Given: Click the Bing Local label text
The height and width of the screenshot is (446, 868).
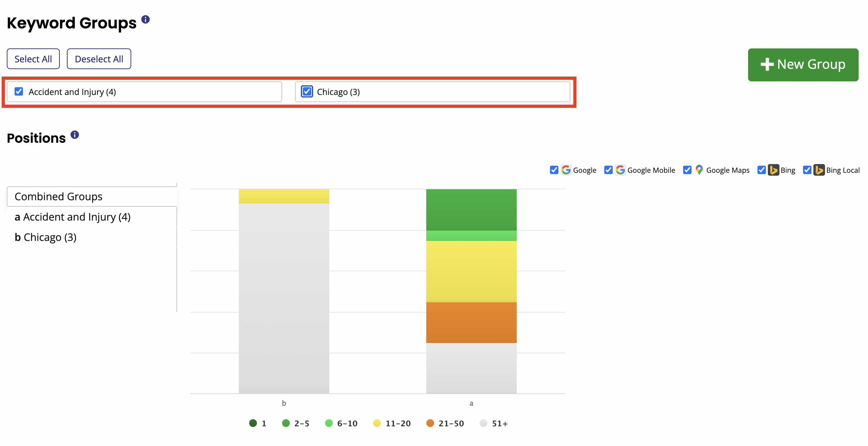Looking at the screenshot, I should [x=843, y=170].
